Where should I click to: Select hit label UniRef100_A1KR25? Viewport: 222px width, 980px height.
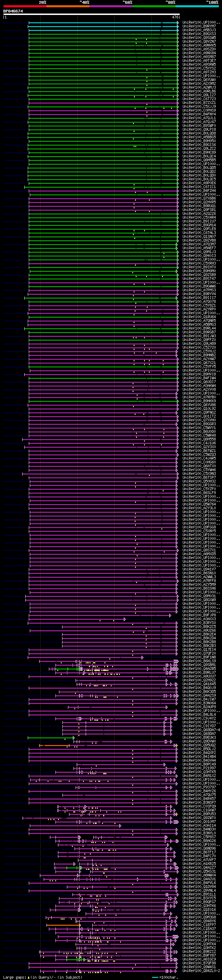pos(199,864)
